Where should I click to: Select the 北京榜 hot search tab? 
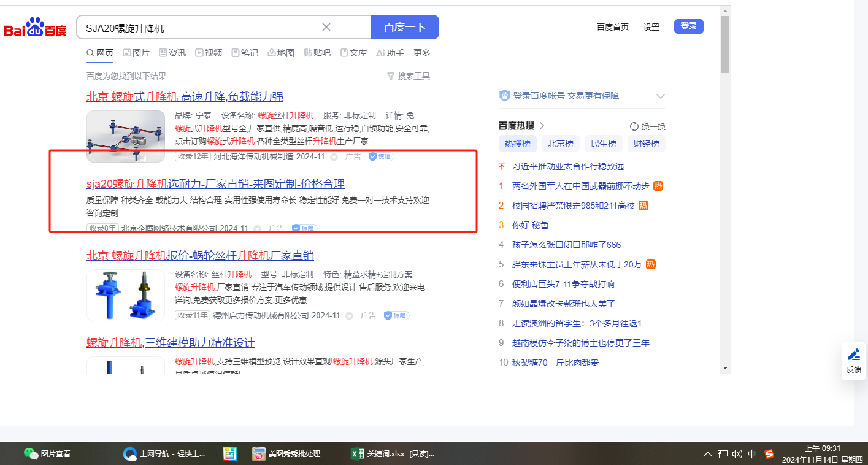(x=560, y=144)
